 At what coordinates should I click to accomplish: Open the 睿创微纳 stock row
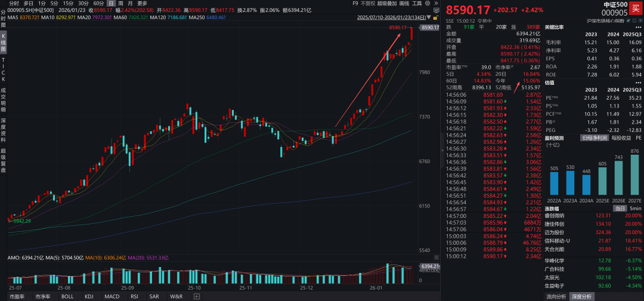558,215
